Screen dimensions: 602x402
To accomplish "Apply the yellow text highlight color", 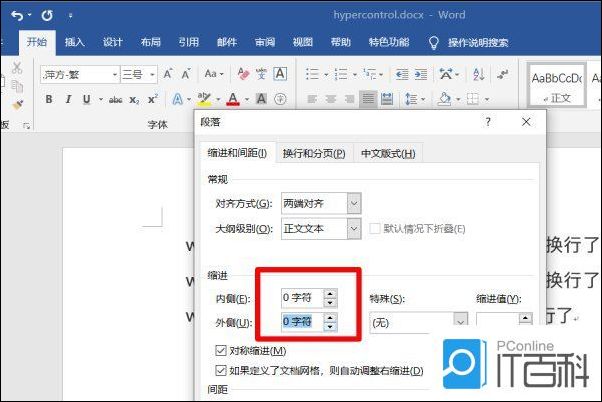I will 204,99.
